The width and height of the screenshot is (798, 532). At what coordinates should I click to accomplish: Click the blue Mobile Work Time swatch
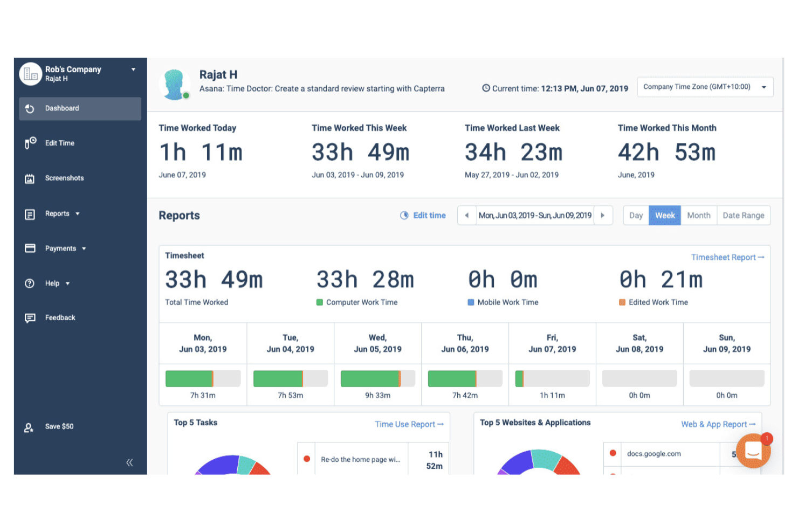471,302
